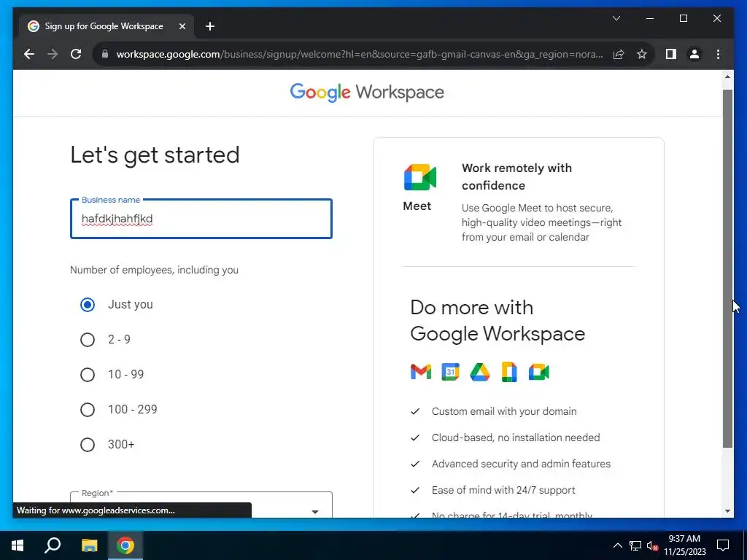Go back using the browser back arrow
The image size is (747, 560).
click(x=29, y=54)
